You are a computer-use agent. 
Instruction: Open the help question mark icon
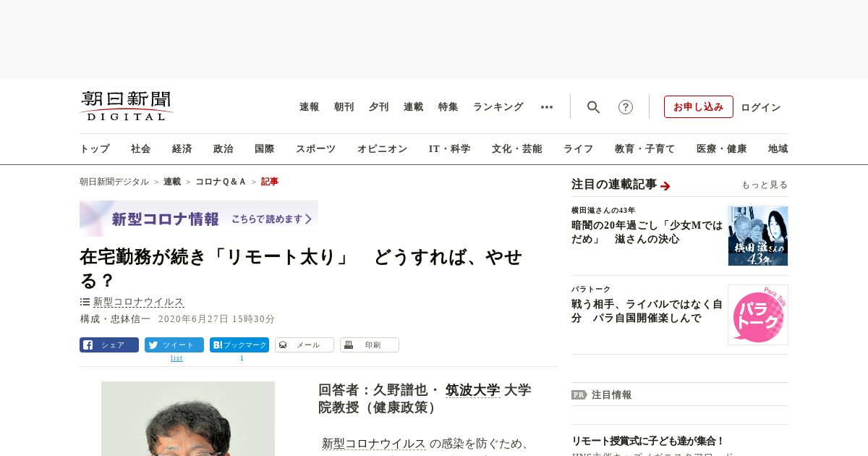626,107
